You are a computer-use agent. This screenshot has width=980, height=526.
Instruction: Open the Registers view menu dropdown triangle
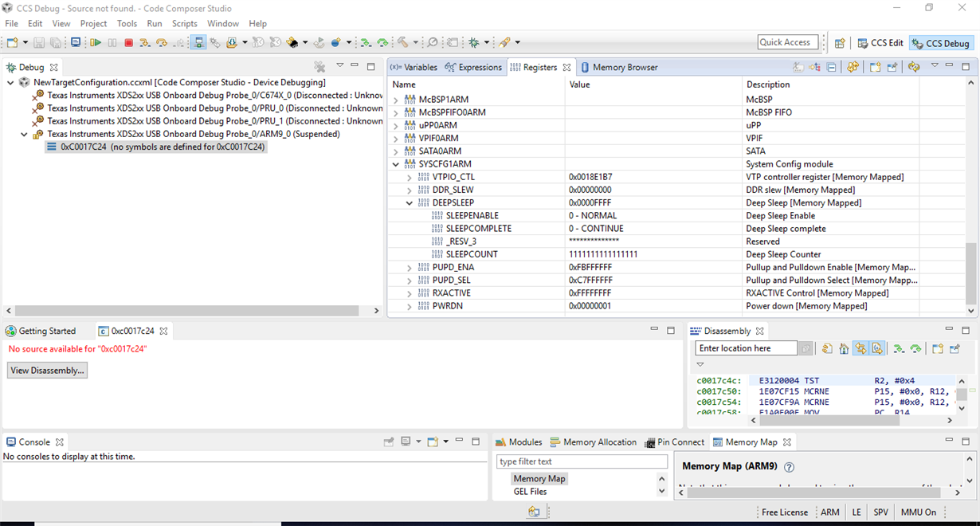point(935,65)
